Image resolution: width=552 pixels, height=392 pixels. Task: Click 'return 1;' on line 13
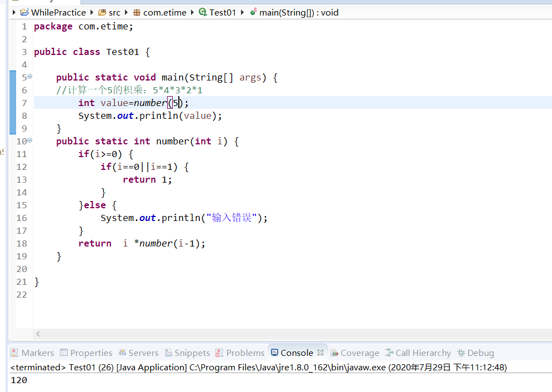tap(147, 179)
